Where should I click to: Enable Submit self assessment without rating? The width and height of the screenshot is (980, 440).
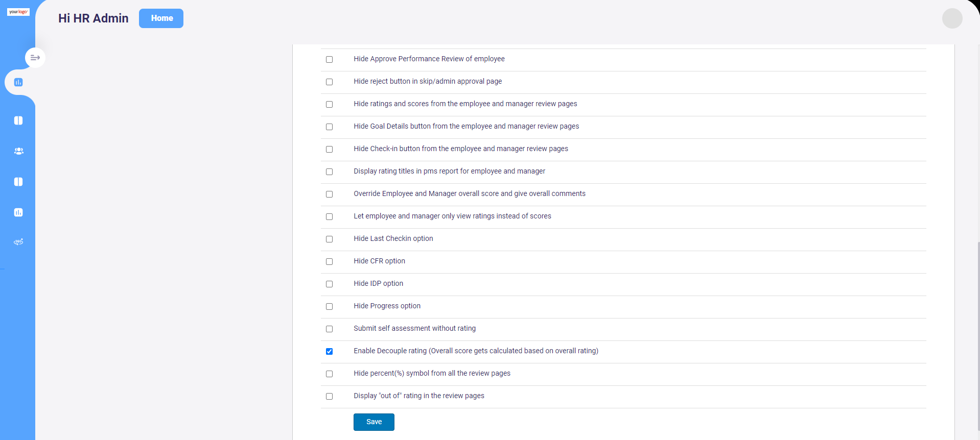329,329
